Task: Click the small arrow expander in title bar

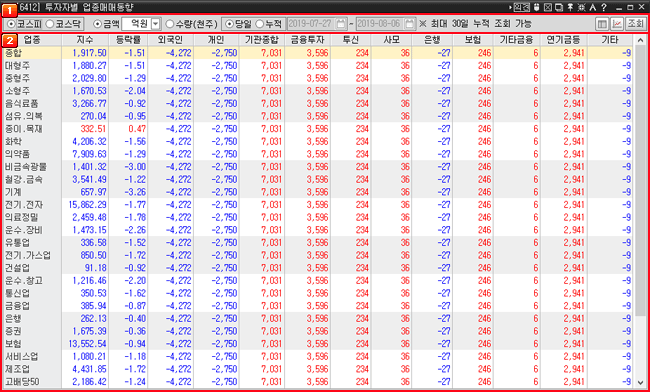Action: 510,7
